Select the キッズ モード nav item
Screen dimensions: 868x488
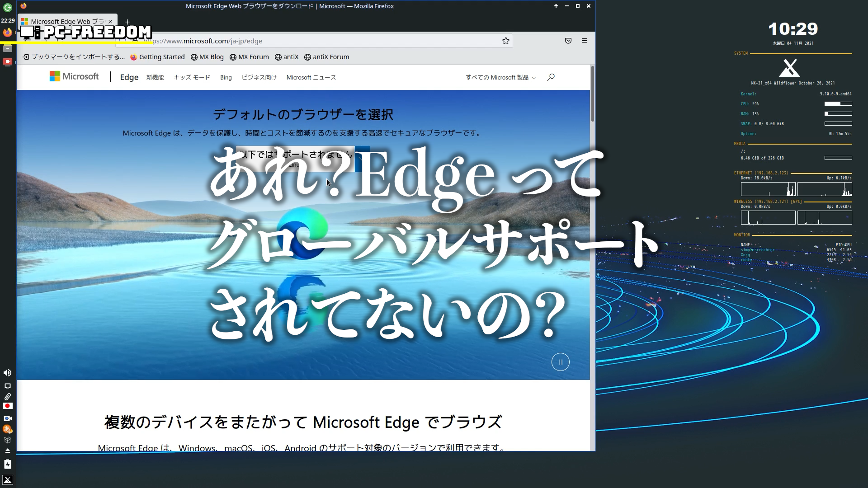(192, 78)
